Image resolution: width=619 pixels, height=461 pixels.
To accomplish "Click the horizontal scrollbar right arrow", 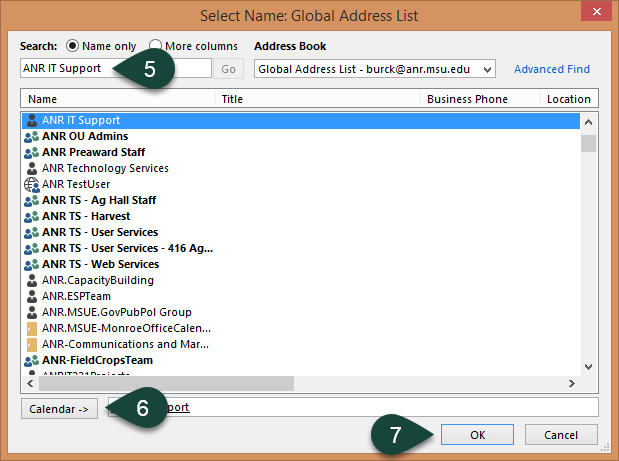I will pyautogui.click(x=572, y=383).
